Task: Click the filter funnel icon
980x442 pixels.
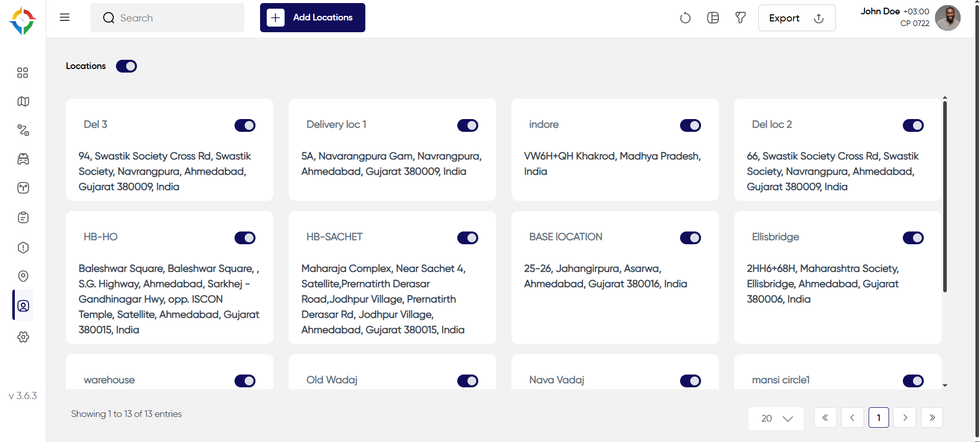Action: click(x=740, y=18)
